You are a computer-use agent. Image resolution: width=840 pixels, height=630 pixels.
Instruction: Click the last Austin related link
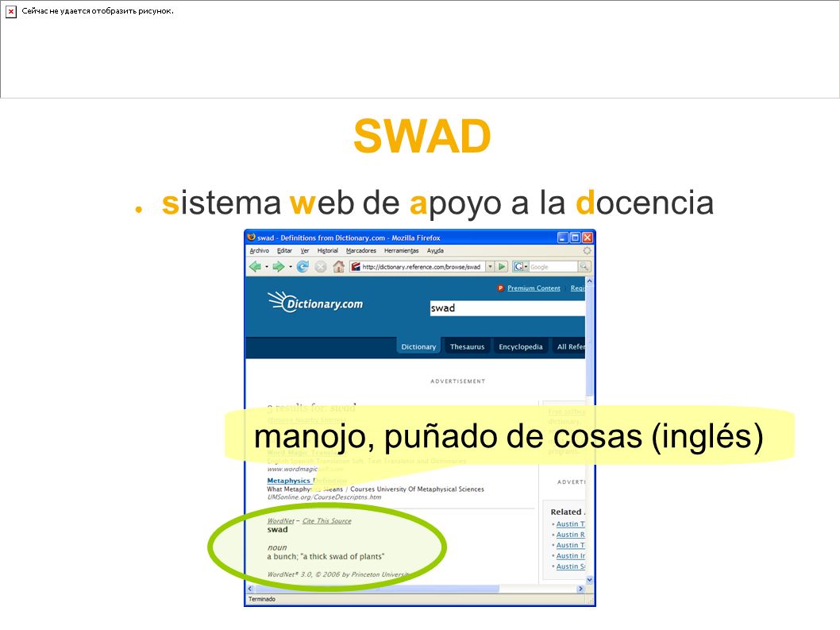571,566
